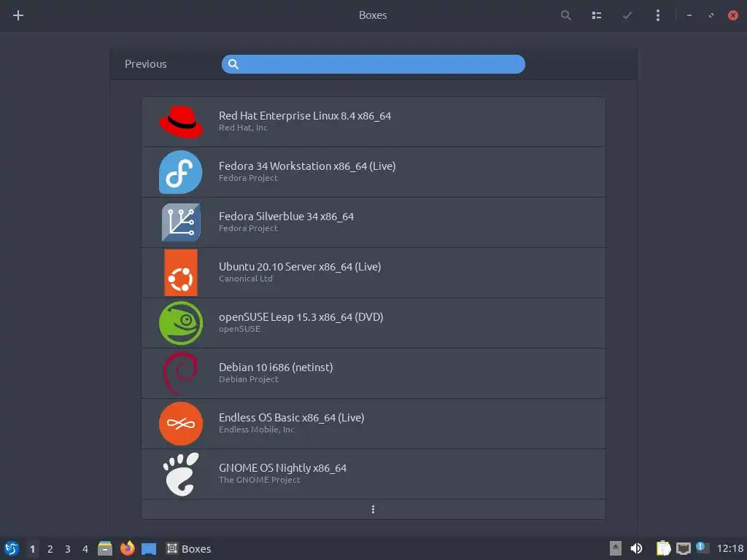Open the volume control tray icon

pos(636,548)
